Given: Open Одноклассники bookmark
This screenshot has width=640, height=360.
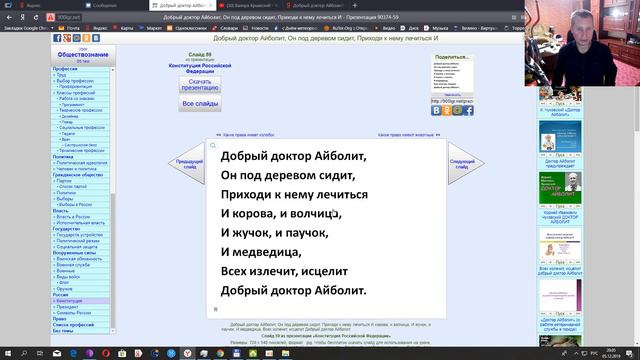Looking at the screenshot, I should [x=187, y=28].
